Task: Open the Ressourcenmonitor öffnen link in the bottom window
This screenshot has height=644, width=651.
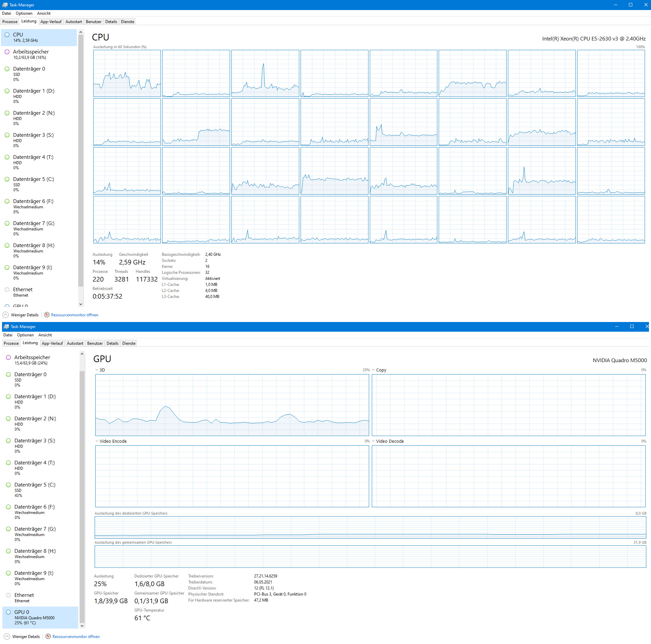Action: tap(76, 637)
